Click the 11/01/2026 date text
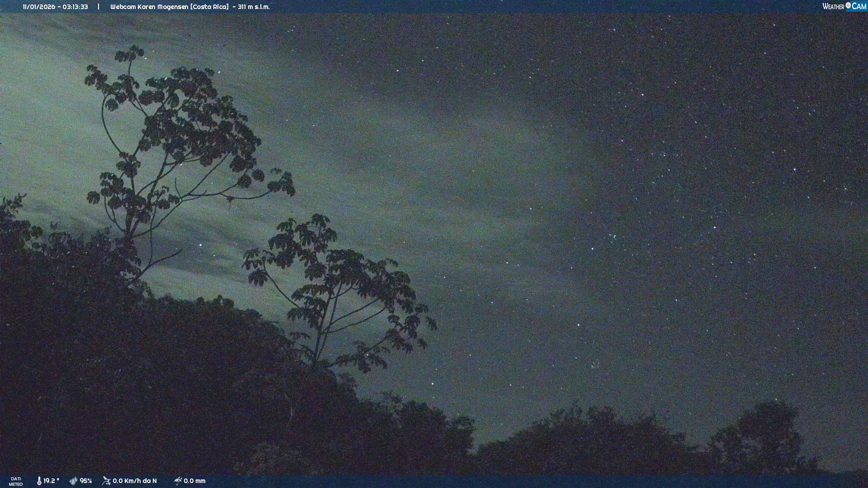 (x=39, y=7)
